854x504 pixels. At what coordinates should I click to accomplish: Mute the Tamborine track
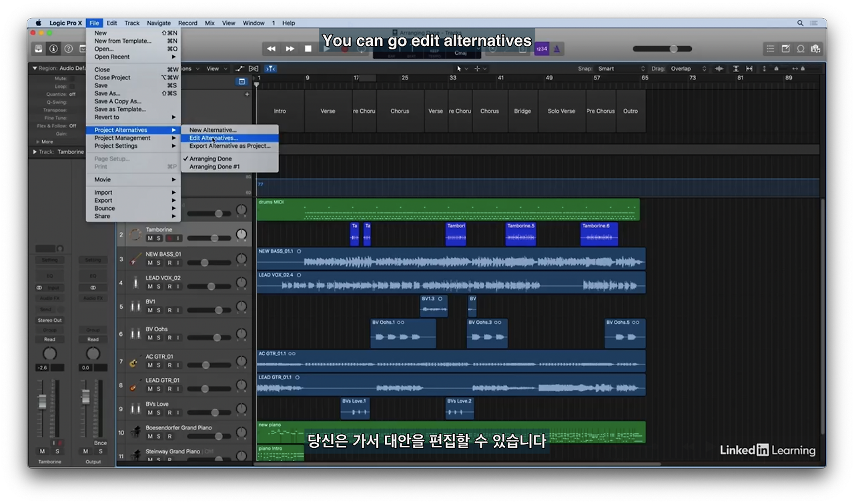(150, 239)
